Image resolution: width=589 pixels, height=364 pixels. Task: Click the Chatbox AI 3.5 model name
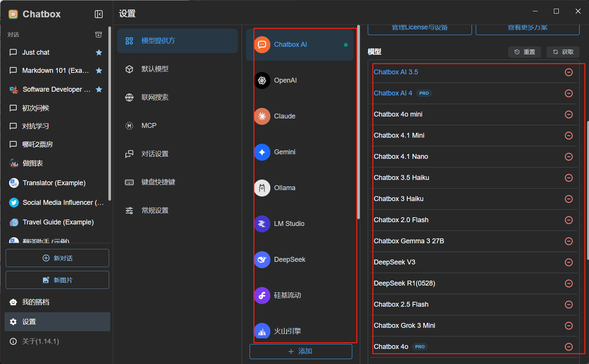(x=396, y=72)
